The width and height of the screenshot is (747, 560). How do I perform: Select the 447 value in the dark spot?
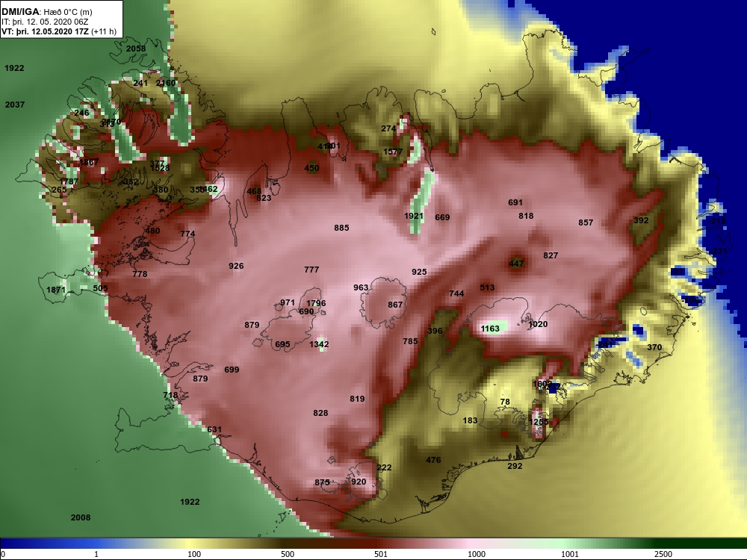pyautogui.click(x=516, y=264)
